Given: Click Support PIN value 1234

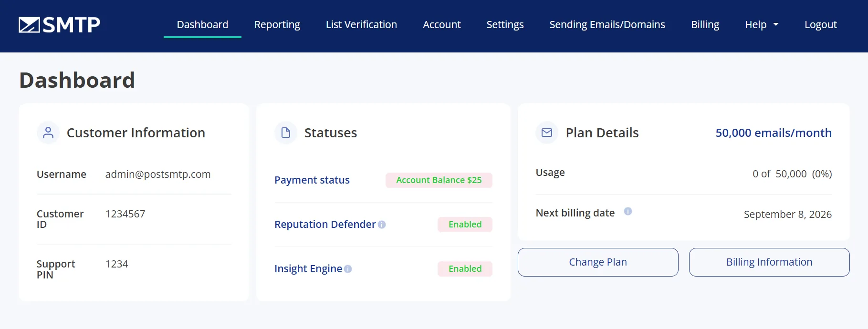Looking at the screenshot, I should pos(117,264).
